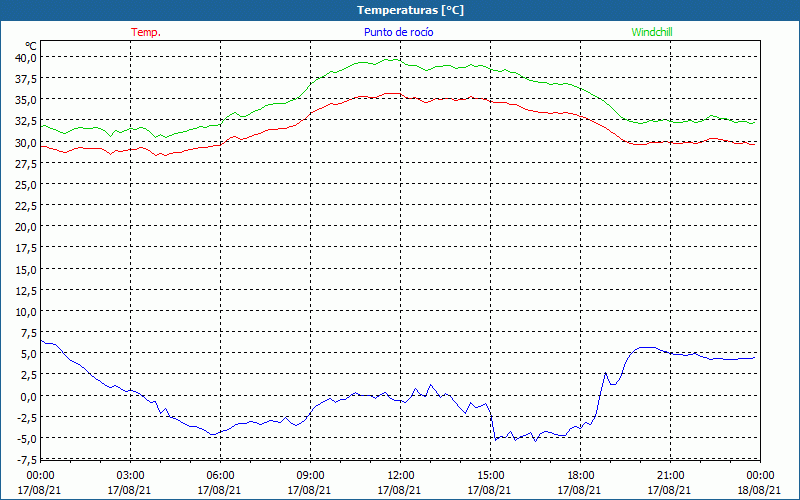Click the 15:00 time axis label

click(490, 476)
